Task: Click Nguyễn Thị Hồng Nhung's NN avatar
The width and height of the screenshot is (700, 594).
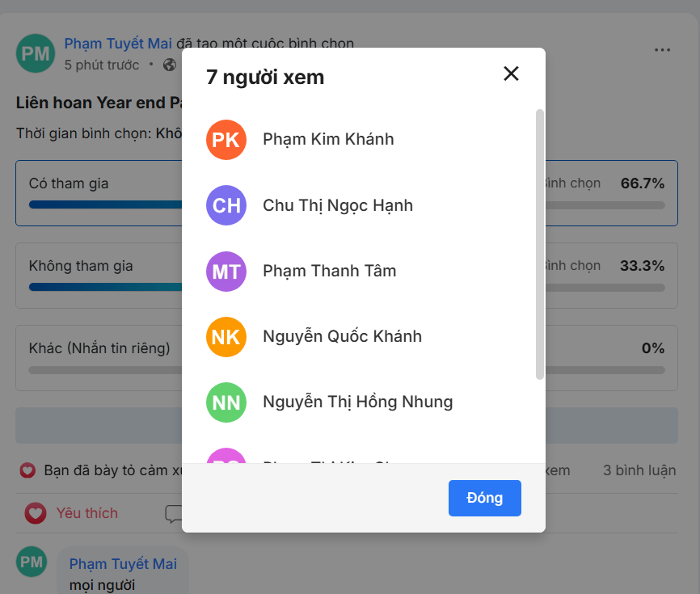Action: point(226,402)
